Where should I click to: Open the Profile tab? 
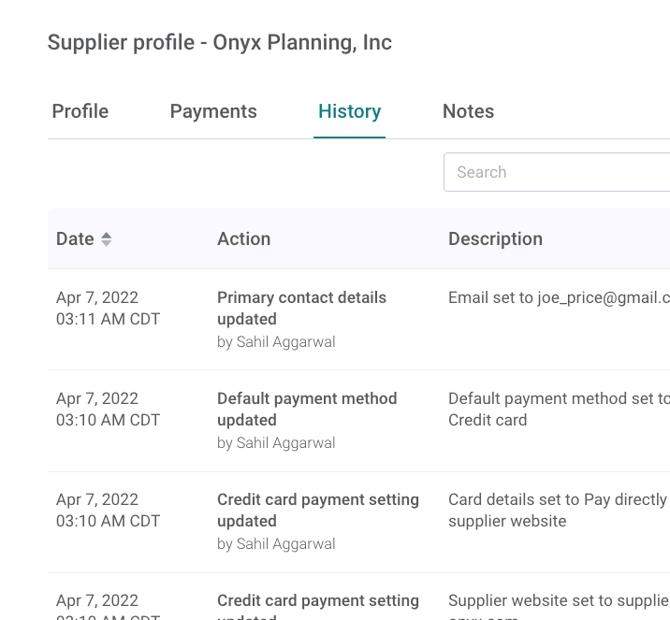(x=80, y=112)
